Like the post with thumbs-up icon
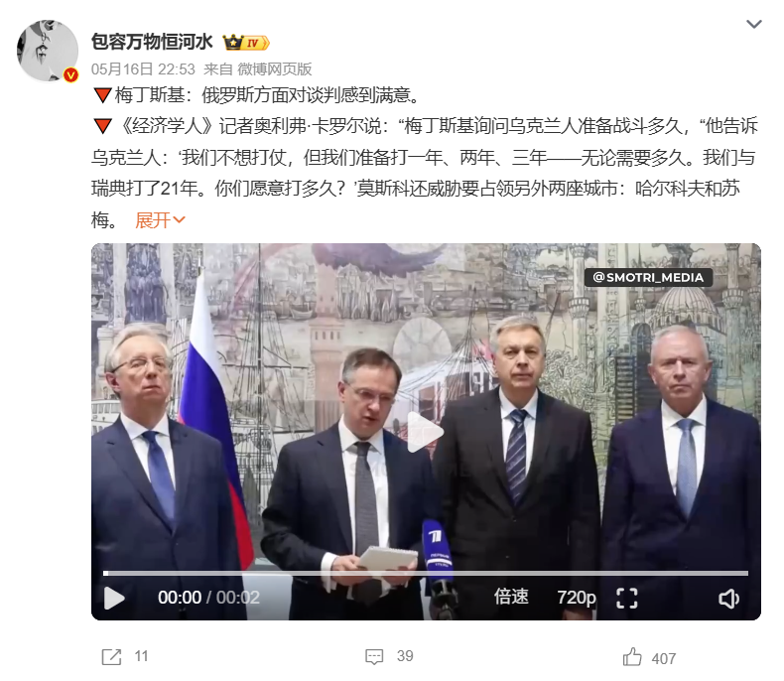The height and width of the screenshot is (681, 784). 632,656
